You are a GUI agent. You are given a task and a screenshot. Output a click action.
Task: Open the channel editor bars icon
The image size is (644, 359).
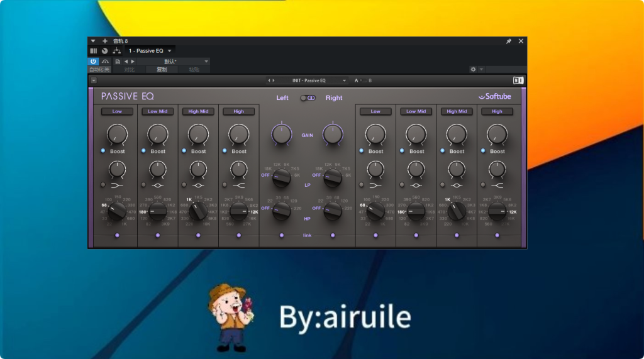[x=94, y=51]
